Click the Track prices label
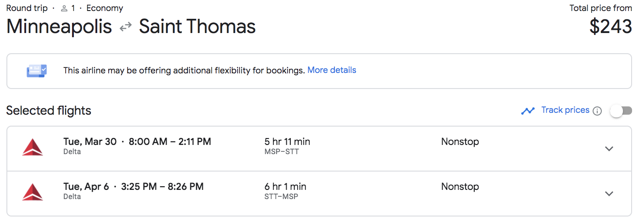 coord(565,110)
